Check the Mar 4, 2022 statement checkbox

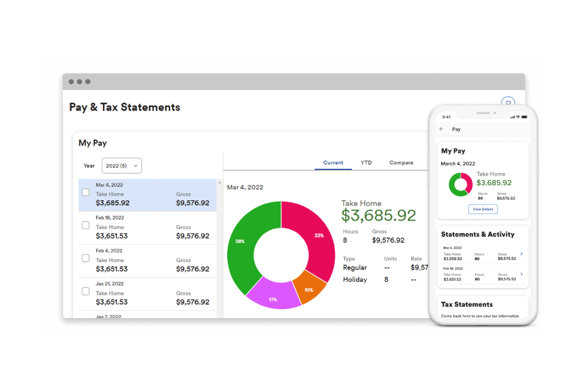coord(85,192)
